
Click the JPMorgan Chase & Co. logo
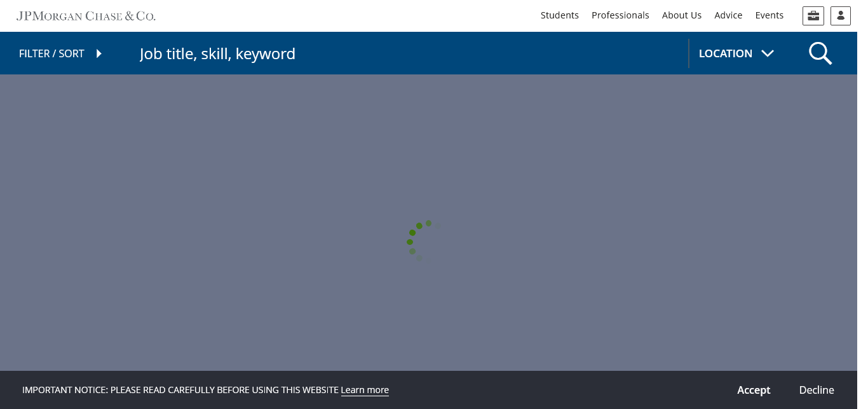[86, 16]
